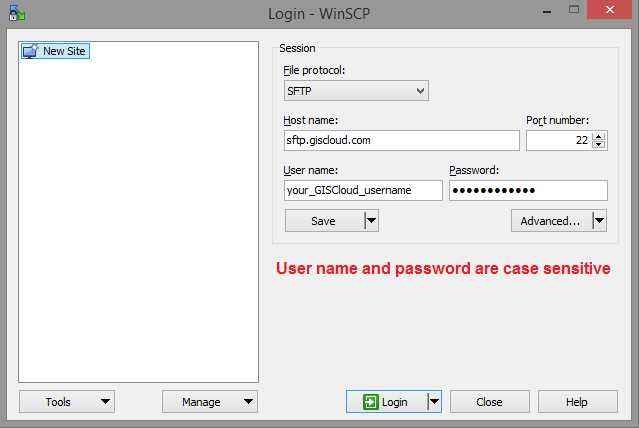639x428 pixels.
Task: Expand the Login button dropdown arrow
Action: click(434, 402)
